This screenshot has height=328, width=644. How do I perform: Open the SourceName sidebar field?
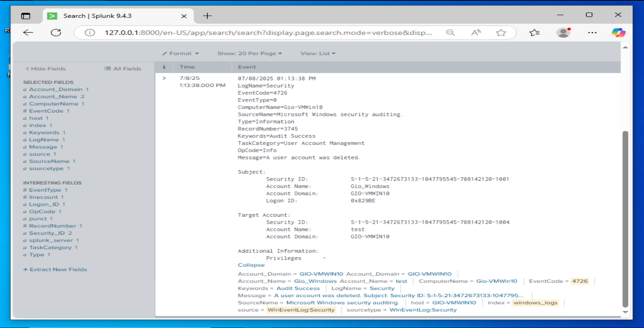(49, 161)
